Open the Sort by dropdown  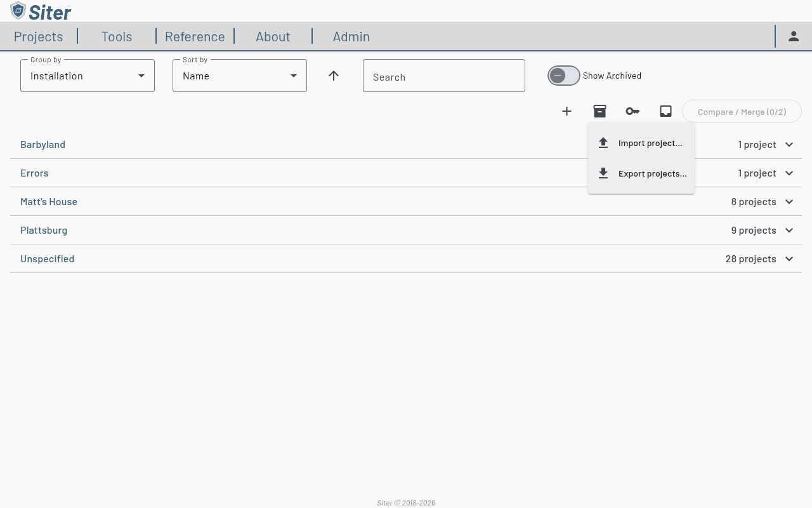240,76
